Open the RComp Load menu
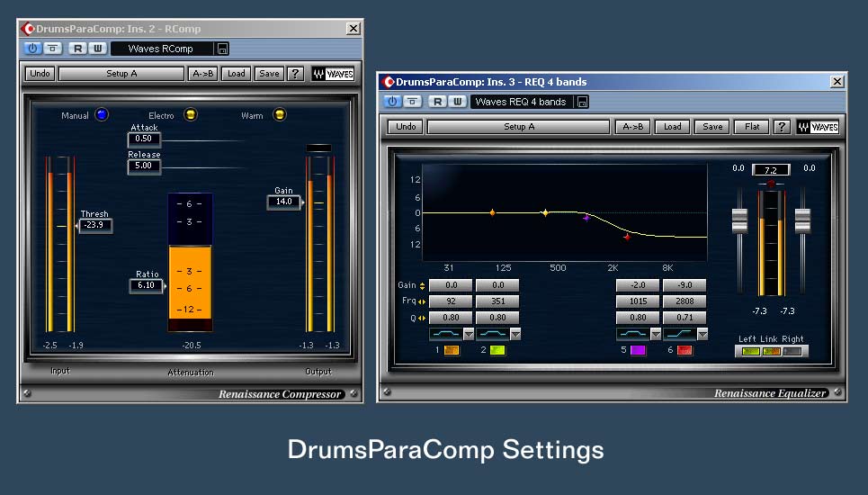The width and height of the screenshot is (868, 495). pos(236,74)
